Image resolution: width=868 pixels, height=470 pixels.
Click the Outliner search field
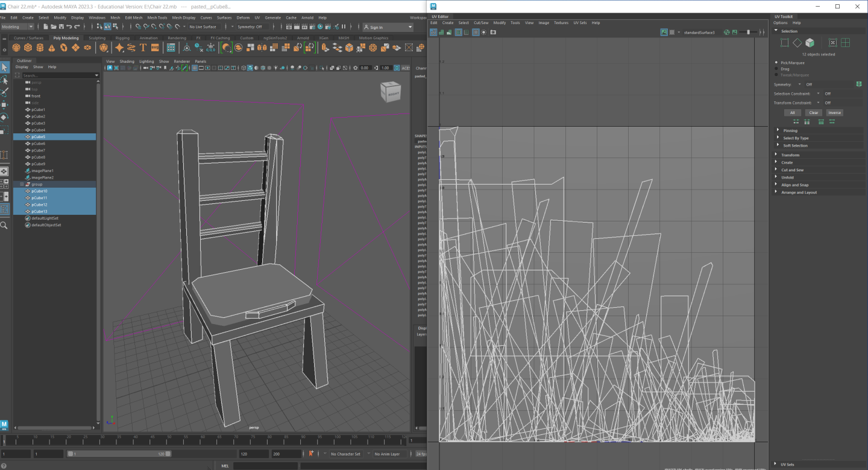pyautogui.click(x=58, y=75)
